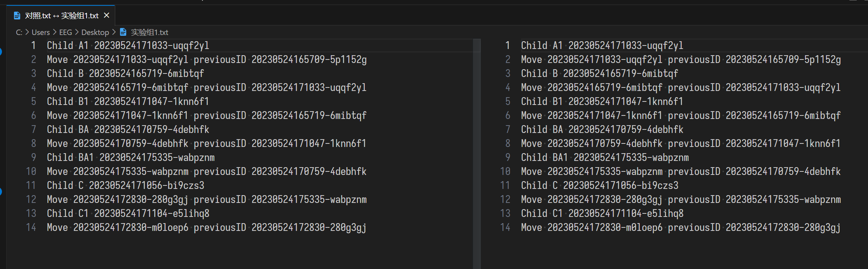
Task: Click previousID text on line 2 right pane
Action: point(694,59)
